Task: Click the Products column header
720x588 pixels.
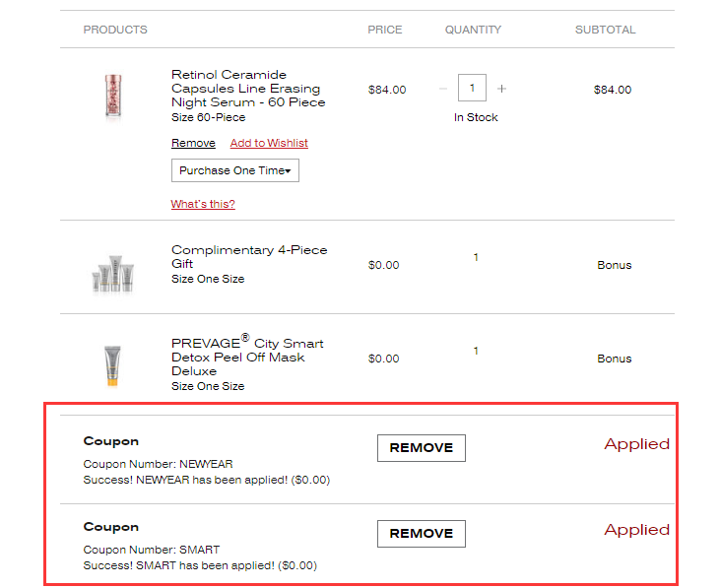Action: coord(115,30)
